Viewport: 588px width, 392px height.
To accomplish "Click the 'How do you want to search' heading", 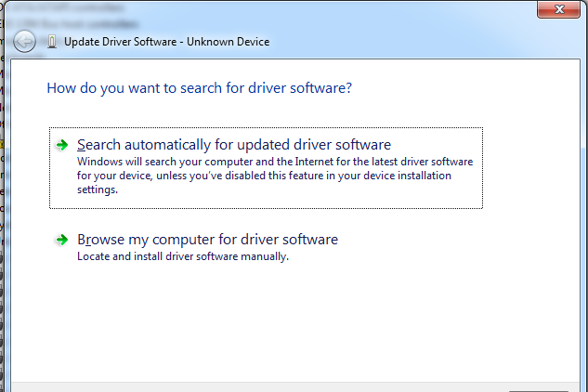I will (x=199, y=88).
